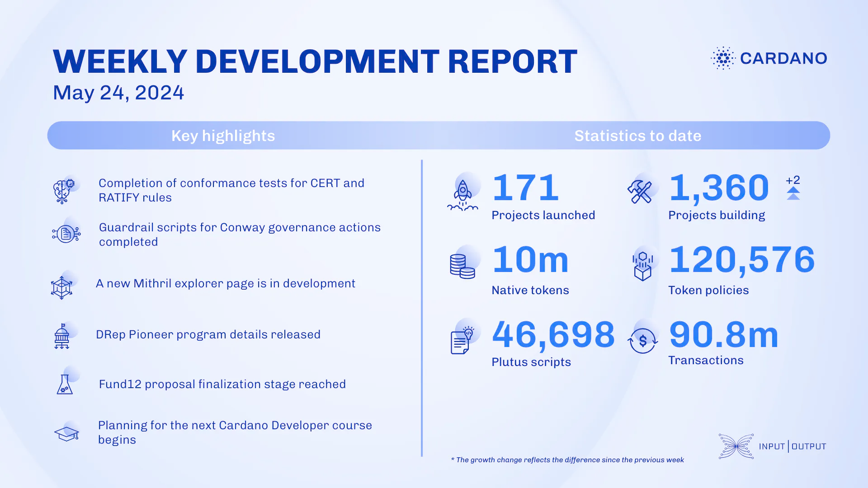This screenshot has height=488, width=868.
Task: Click the +2 growth arrows indicator
Action: (x=793, y=187)
